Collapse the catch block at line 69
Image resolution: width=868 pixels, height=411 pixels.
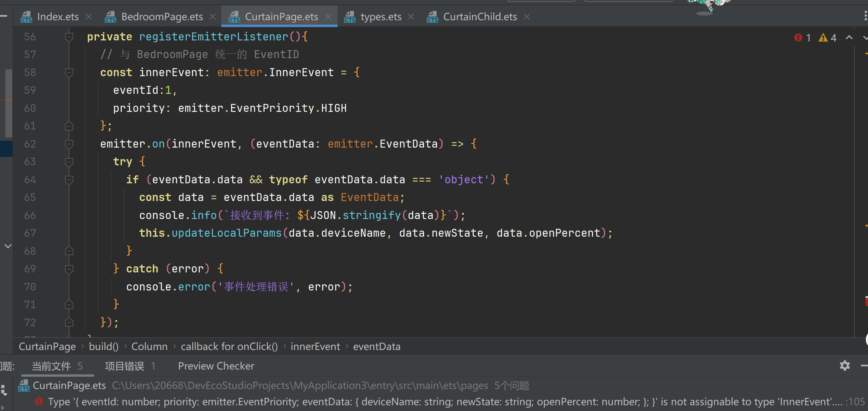69,269
